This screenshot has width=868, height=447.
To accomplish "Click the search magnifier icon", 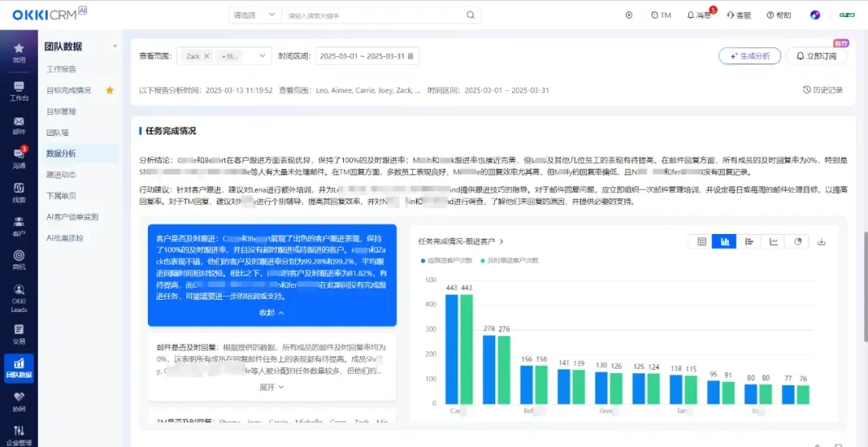I will pyautogui.click(x=471, y=15).
